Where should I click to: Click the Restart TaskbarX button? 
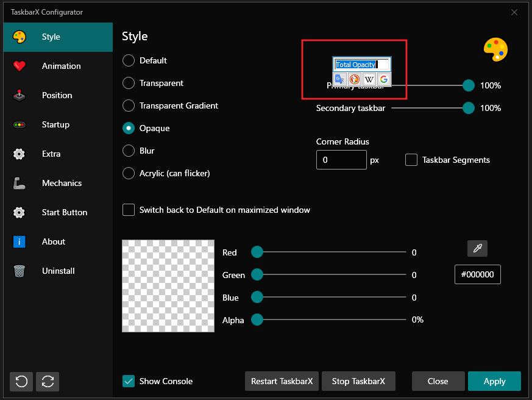pyautogui.click(x=282, y=381)
